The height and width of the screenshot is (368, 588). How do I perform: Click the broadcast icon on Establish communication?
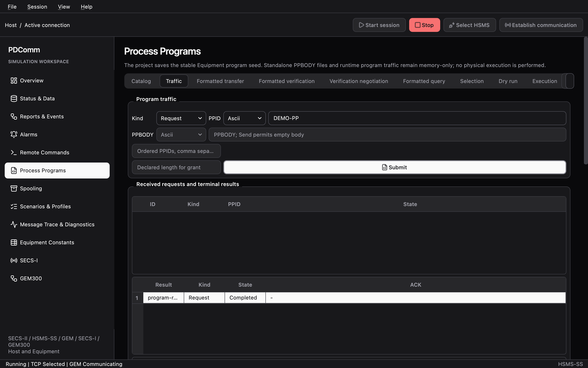[x=508, y=25]
